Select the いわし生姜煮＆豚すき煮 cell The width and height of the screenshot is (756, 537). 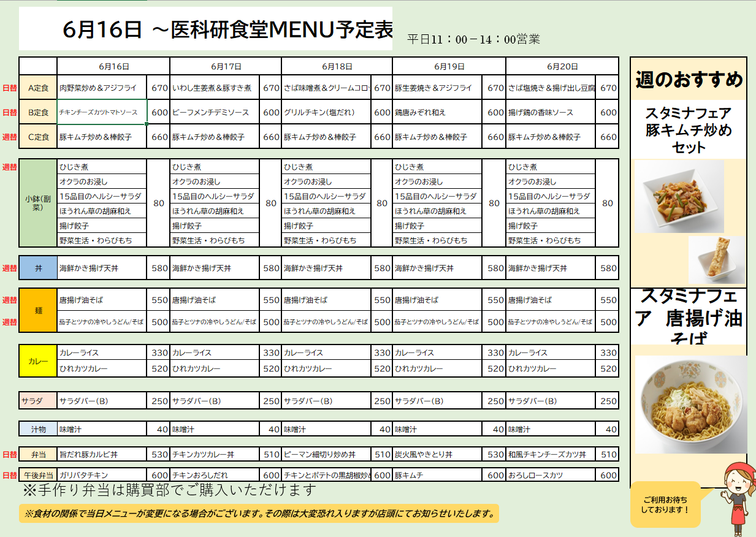click(x=215, y=88)
